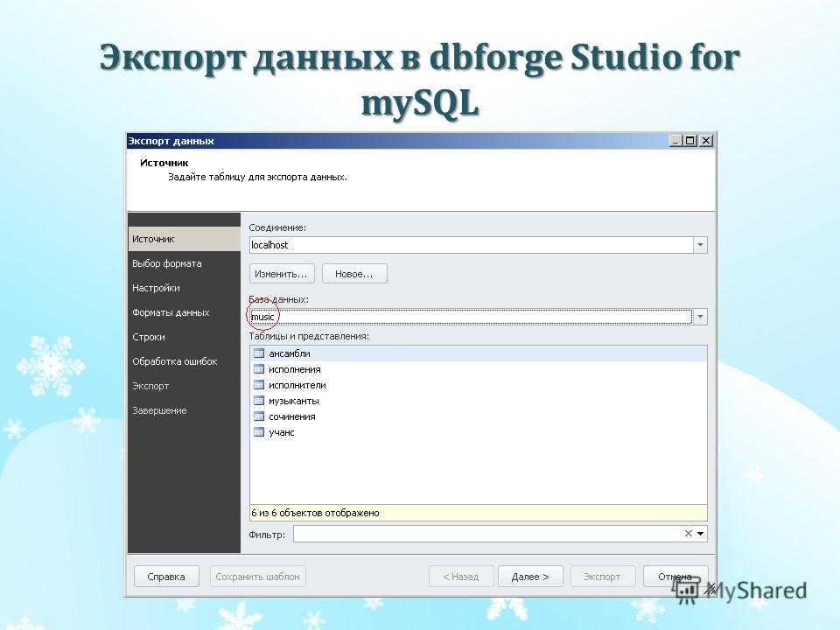This screenshot has height=630, width=840.
Task: Clear the filter with the X icon
Action: tap(689, 534)
